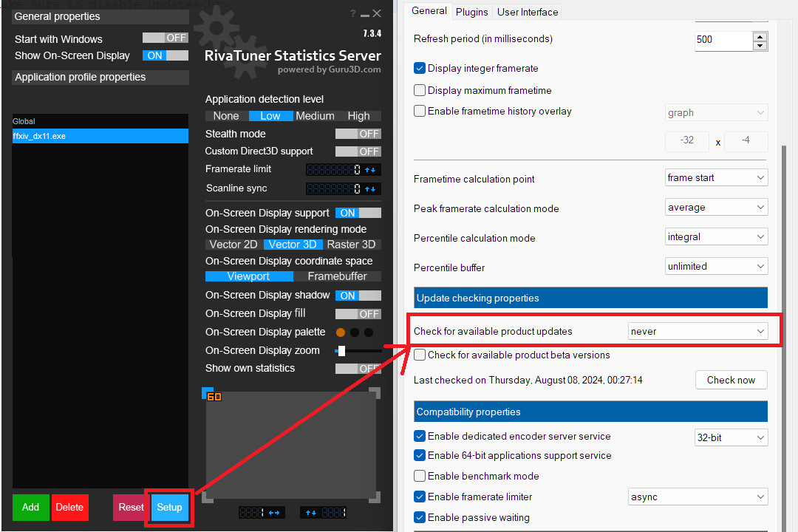Click the Framerate limit arrows icon
Screen dimensions: 798x532
click(x=370, y=170)
